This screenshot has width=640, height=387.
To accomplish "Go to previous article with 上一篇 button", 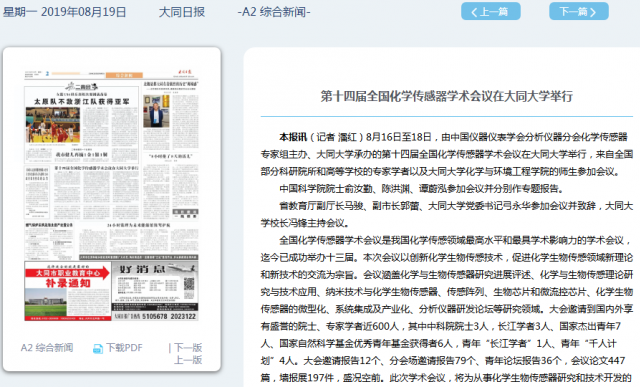I will point(491,11).
